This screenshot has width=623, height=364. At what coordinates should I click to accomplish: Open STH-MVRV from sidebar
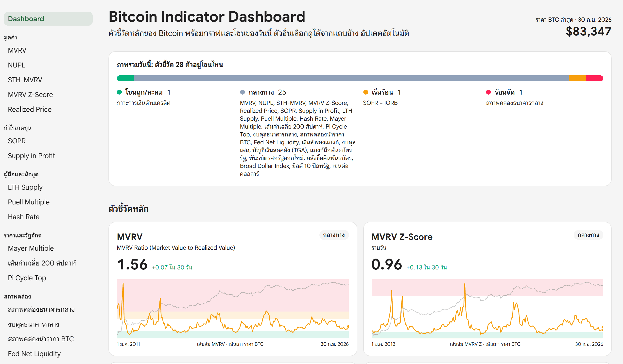pyautogui.click(x=25, y=80)
